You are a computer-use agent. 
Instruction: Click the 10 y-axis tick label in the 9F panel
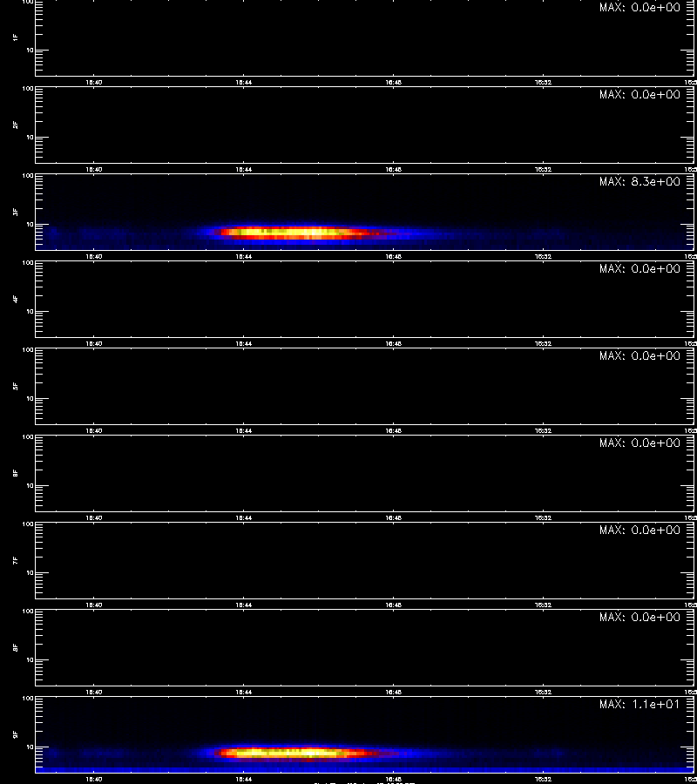click(30, 747)
